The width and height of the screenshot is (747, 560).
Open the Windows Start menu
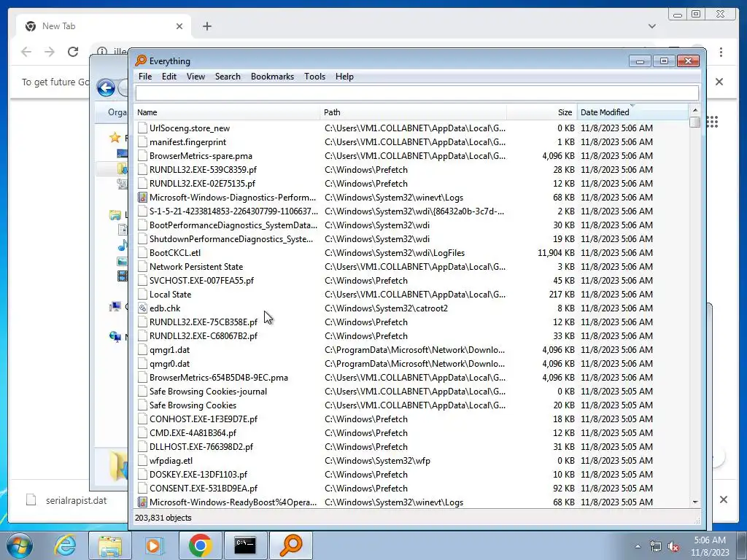[19, 545]
